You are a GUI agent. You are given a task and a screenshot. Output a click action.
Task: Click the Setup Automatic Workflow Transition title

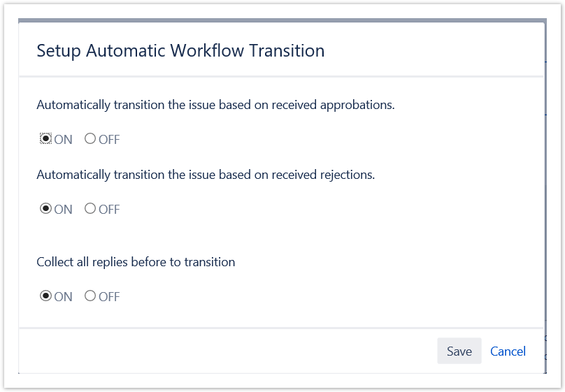click(180, 50)
